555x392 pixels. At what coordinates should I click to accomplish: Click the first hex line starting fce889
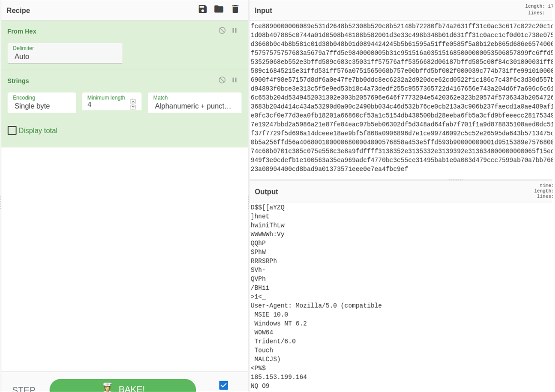402,26
